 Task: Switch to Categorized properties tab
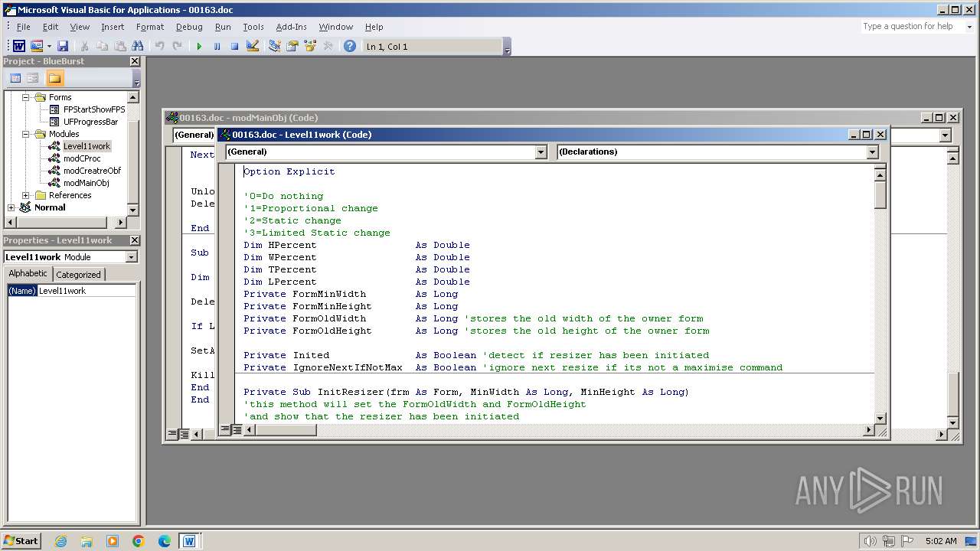click(x=78, y=275)
